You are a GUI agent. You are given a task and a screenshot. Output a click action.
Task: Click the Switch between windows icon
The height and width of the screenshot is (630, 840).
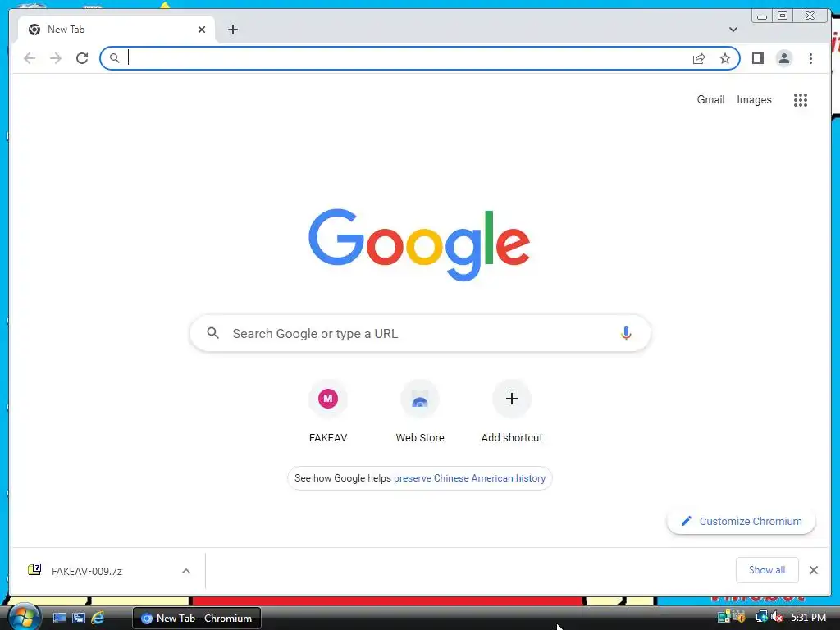point(79,619)
